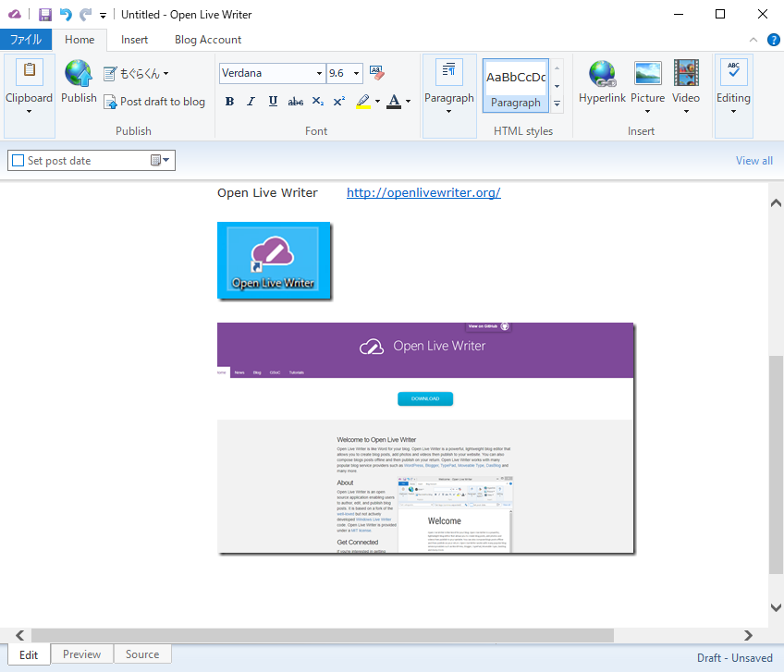
Task: Switch to the Home ribbon tab
Action: (80, 40)
